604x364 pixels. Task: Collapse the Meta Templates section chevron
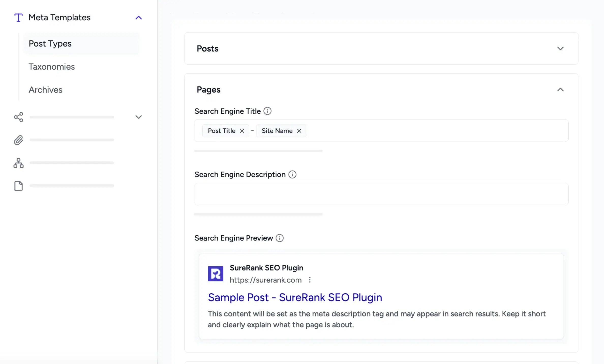139,18
